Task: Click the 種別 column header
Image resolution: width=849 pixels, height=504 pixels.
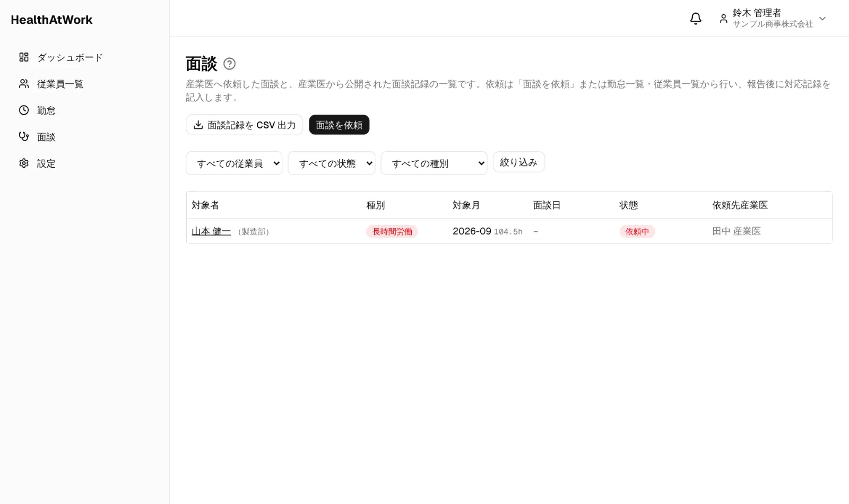Action: (376, 205)
